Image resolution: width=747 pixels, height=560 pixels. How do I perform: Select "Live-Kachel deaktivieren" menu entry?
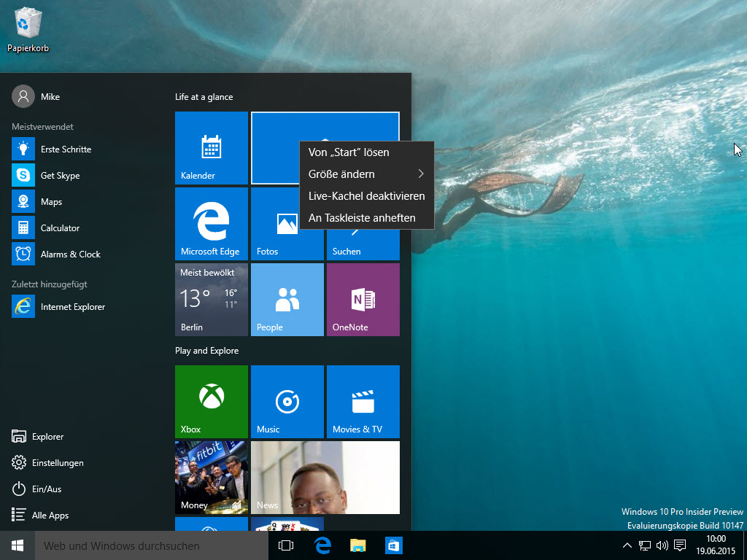pos(367,196)
